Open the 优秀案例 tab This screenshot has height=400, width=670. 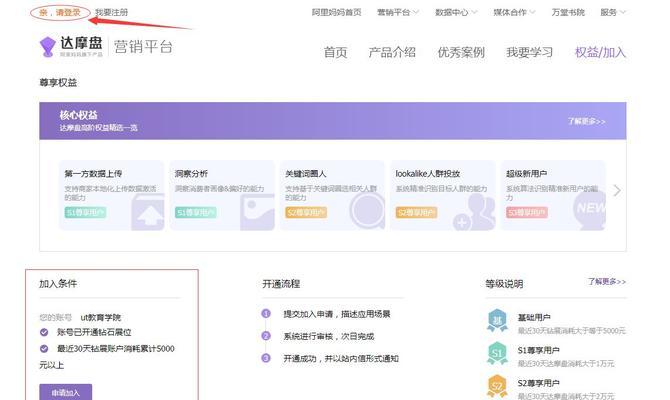461,53
